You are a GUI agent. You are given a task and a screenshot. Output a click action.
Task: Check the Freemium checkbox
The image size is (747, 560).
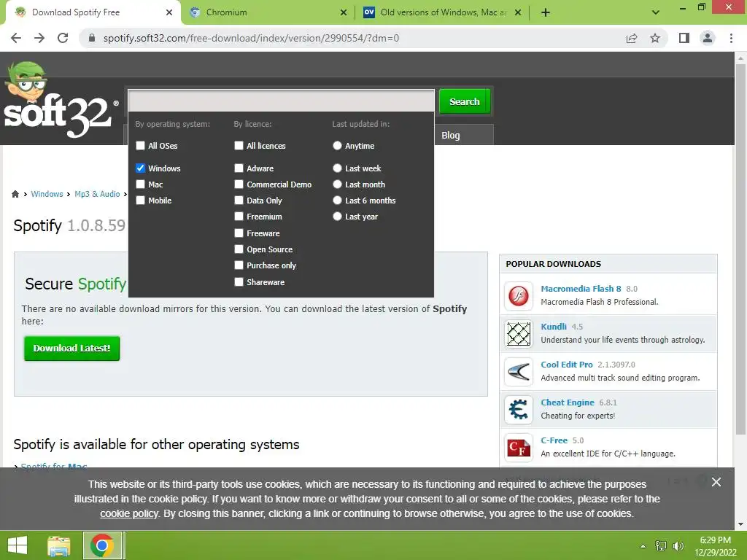click(x=239, y=216)
